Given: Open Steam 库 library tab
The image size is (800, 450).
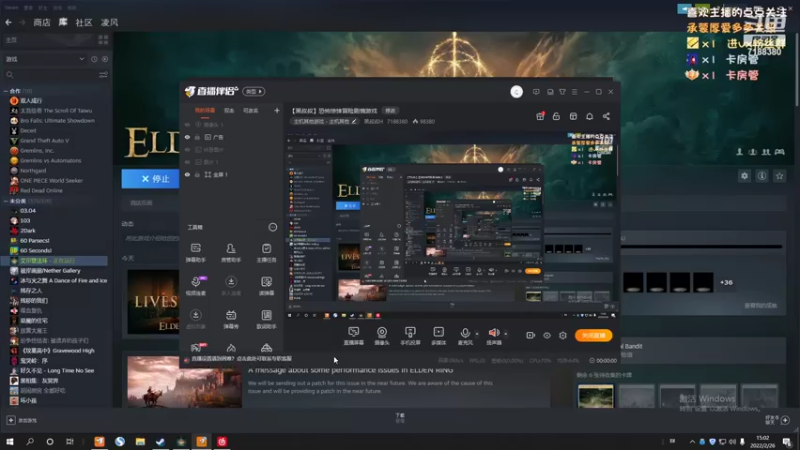Looking at the screenshot, I should (x=63, y=22).
